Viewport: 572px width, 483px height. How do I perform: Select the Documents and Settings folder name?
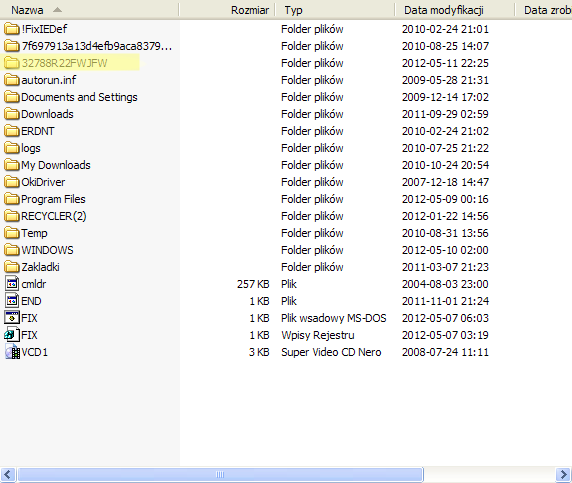pos(79,97)
